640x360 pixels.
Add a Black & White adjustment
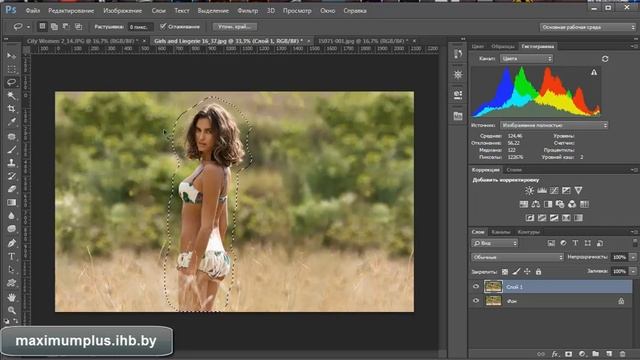click(548, 204)
